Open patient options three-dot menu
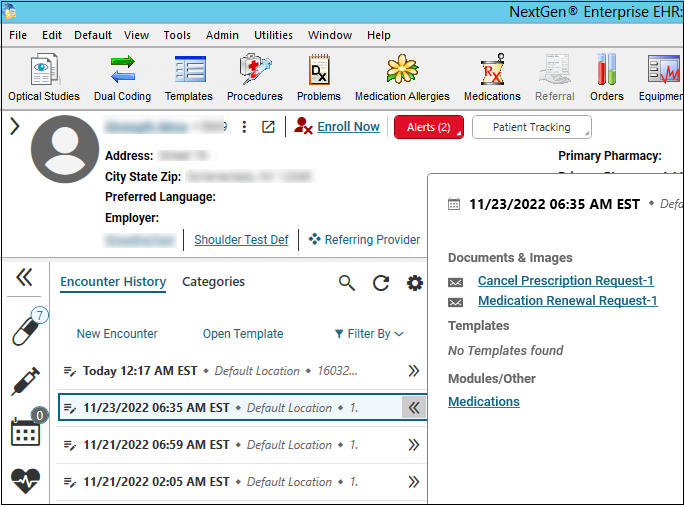Viewport: 684px width, 505px height. (244, 127)
